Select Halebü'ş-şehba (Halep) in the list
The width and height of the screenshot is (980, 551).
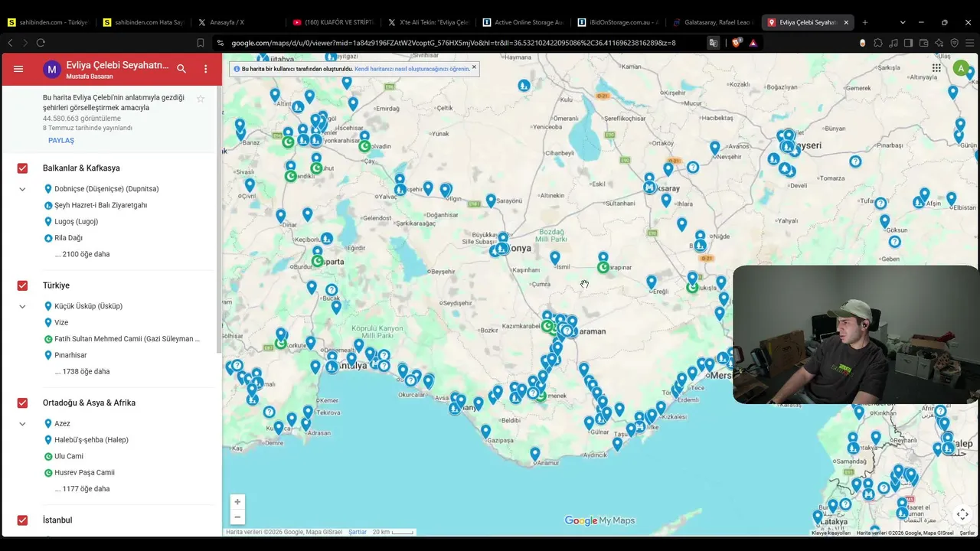(91, 440)
